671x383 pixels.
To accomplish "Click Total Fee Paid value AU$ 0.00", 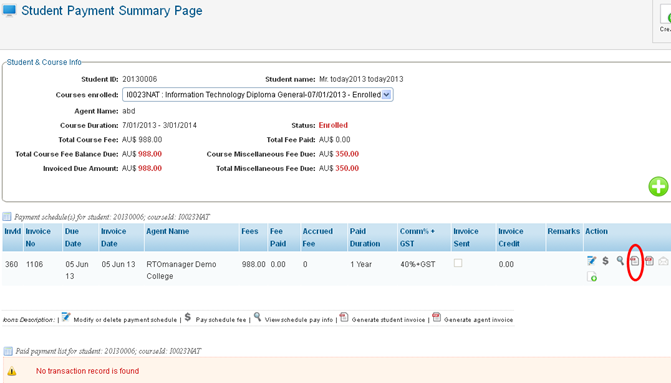I will tap(335, 140).
